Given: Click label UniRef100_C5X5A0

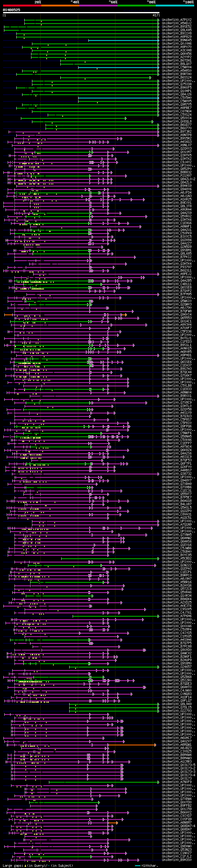Looking at the screenshot, I should [x=177, y=98].
